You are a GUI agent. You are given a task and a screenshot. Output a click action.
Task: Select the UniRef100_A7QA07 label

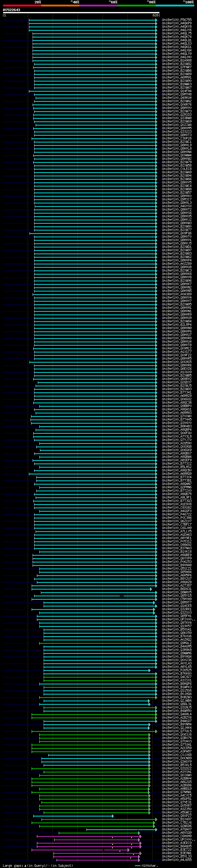click(x=177, y=830)
